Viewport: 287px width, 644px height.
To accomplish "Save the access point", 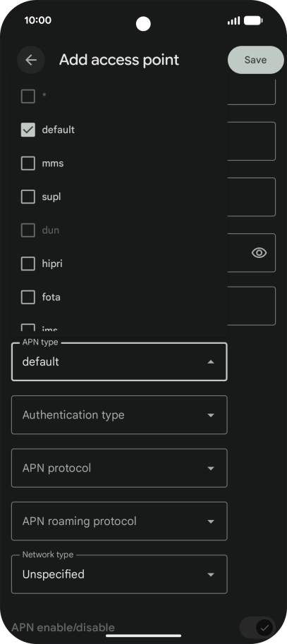I will pyautogui.click(x=256, y=60).
